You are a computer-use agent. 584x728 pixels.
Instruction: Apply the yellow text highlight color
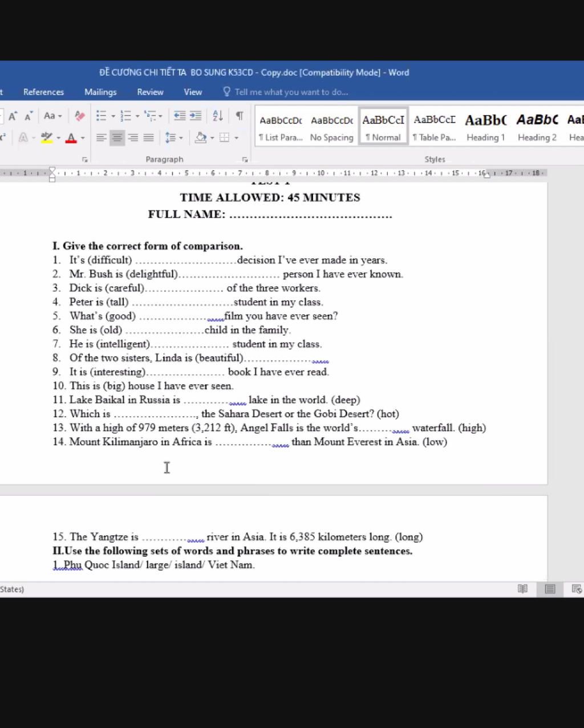click(x=47, y=137)
